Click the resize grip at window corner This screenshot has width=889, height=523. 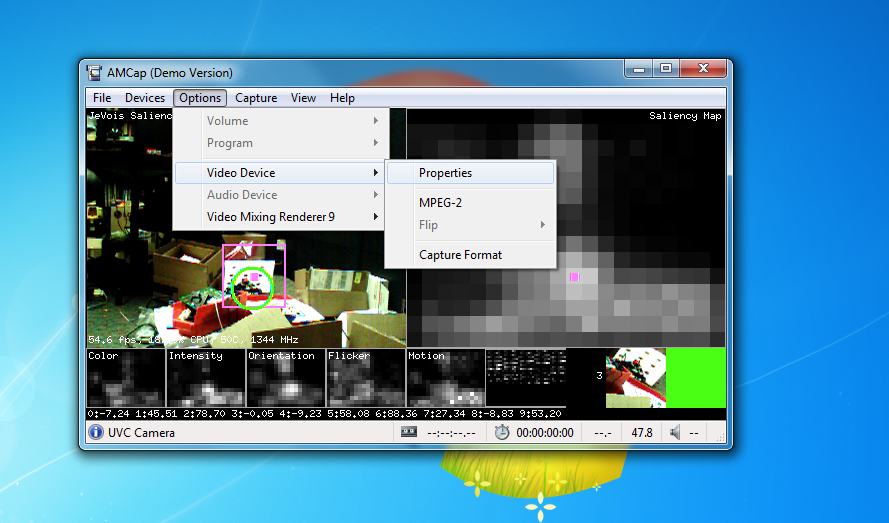tap(720, 437)
